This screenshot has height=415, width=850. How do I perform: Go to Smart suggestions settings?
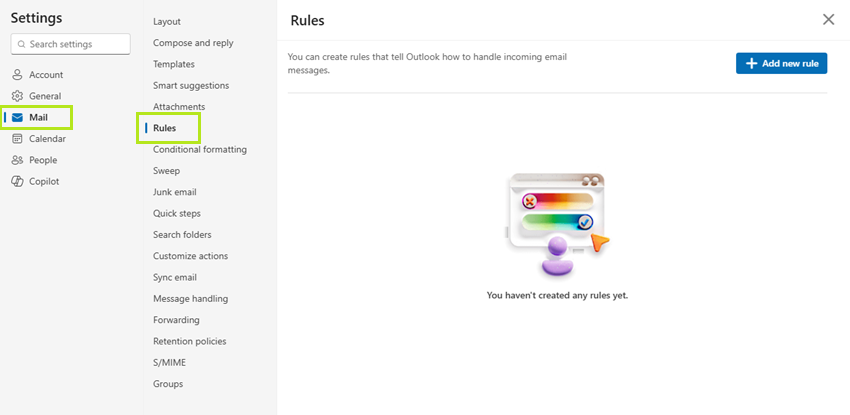pyautogui.click(x=191, y=86)
